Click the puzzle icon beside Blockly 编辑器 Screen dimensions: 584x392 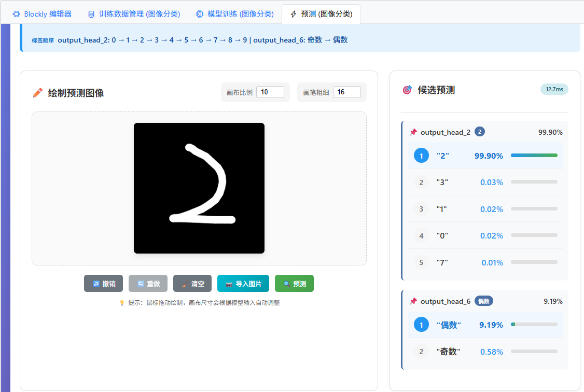pyautogui.click(x=17, y=14)
